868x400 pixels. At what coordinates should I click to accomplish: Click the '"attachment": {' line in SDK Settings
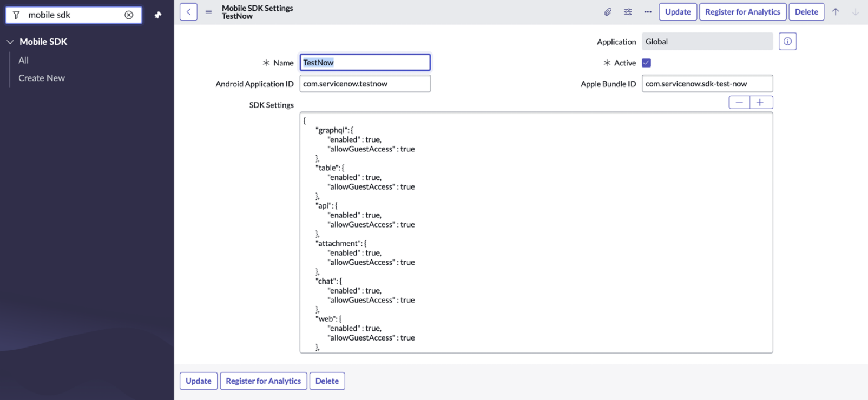click(x=341, y=244)
